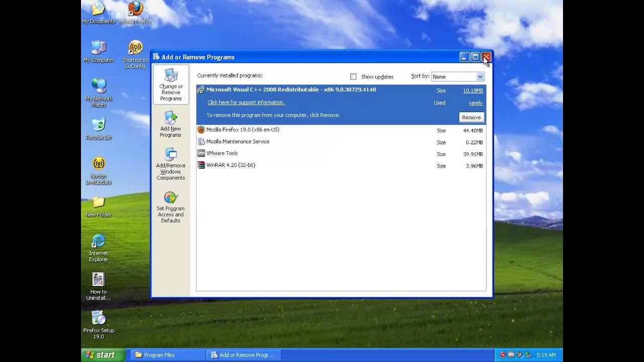
Task: Open Set Program Access and Defaults
Action: [171, 207]
